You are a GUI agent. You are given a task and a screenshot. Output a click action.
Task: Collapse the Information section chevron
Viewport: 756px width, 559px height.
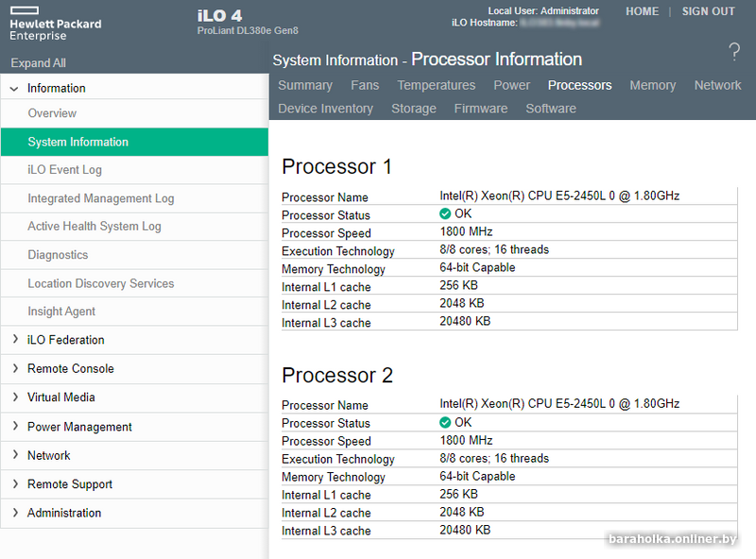pos(14,89)
